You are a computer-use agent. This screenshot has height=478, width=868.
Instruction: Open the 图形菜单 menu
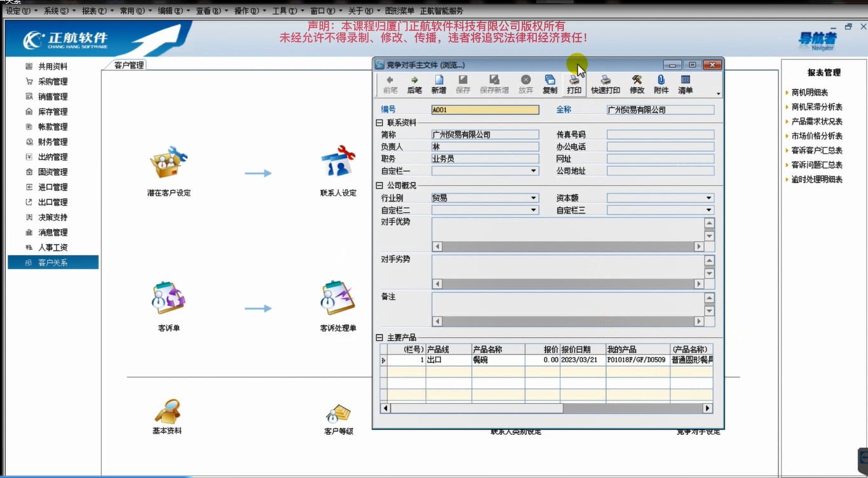pos(400,11)
